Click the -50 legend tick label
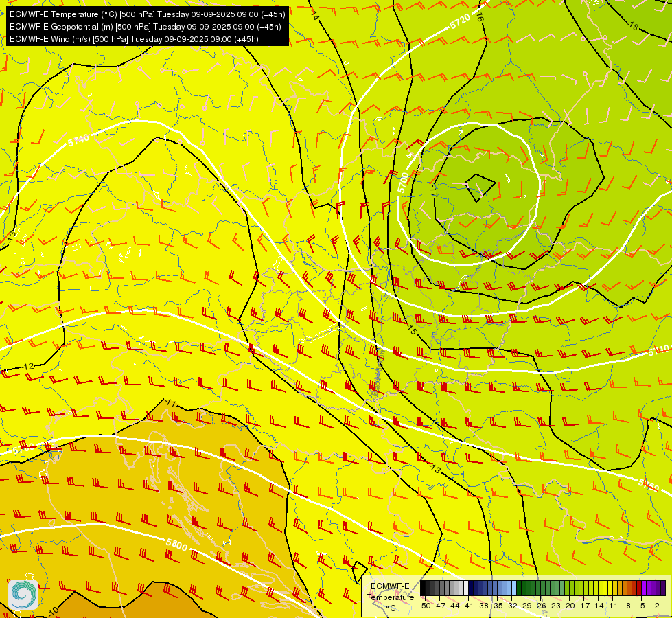672x618 pixels. click(425, 606)
